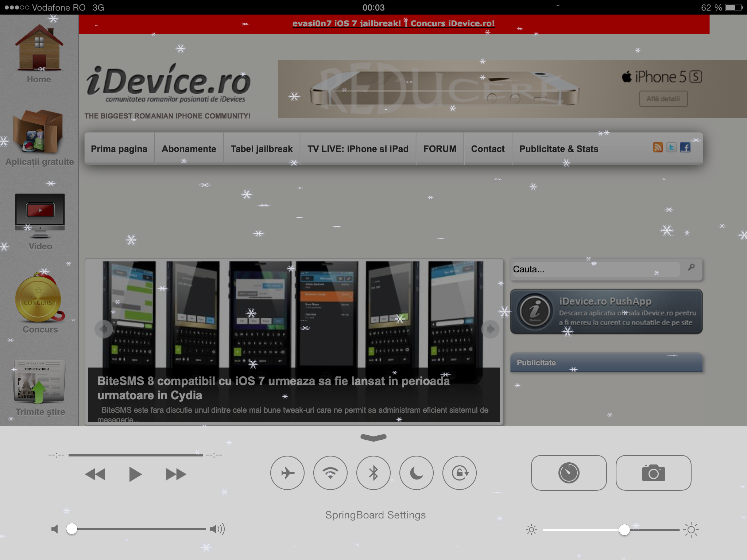747x560 pixels.
Task: Click the search magnifier icon
Action: pyautogui.click(x=691, y=268)
